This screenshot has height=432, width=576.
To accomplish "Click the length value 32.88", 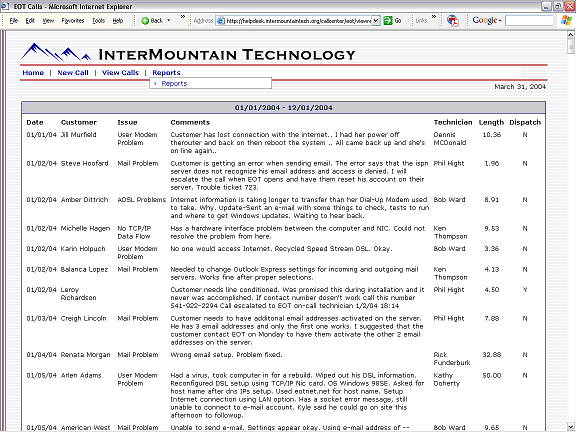I will (492, 355).
